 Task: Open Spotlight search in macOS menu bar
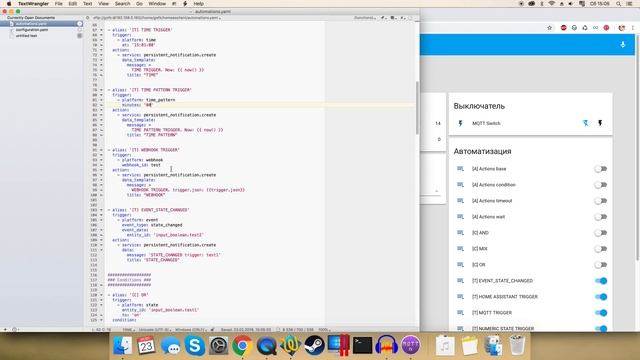point(618,4)
